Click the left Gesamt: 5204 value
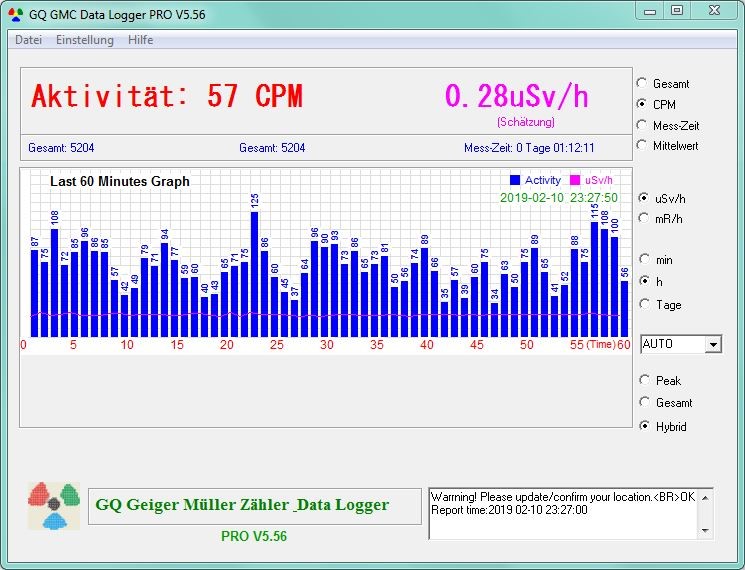This screenshot has width=745, height=570. tap(61, 148)
